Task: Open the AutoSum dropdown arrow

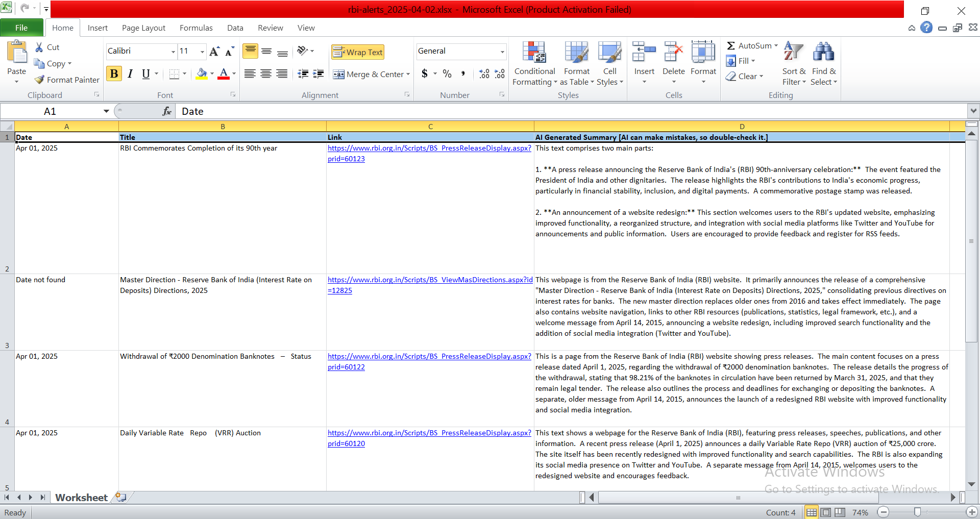Action: [776, 45]
